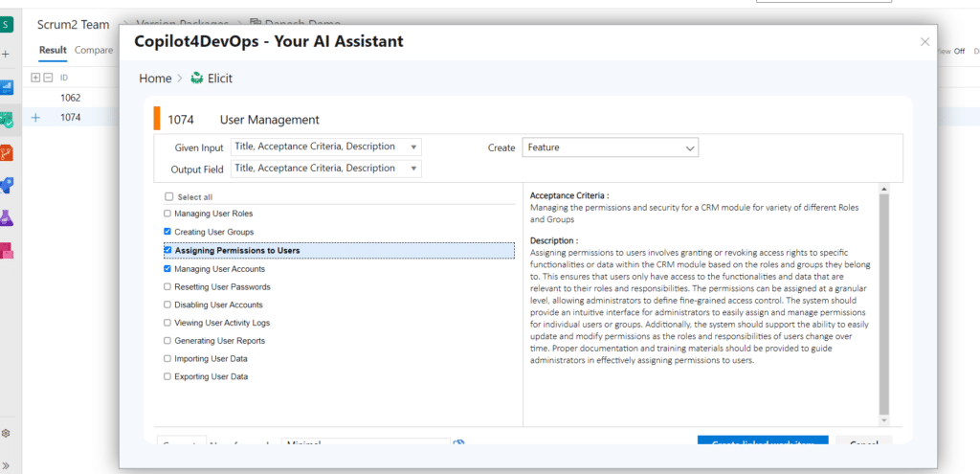Check Resetting User Passwords checkbox
Screen dimensions: 980x474
tap(167, 286)
